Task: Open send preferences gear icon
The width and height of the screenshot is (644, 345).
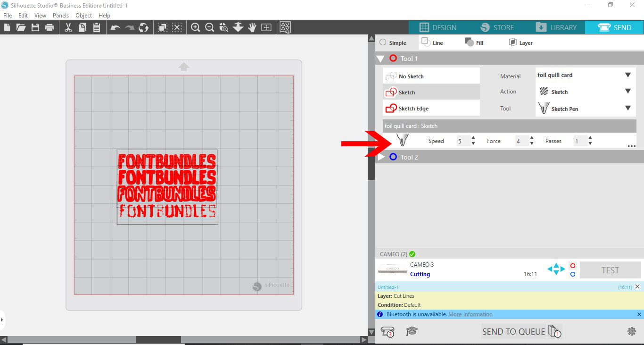Action: click(x=632, y=331)
